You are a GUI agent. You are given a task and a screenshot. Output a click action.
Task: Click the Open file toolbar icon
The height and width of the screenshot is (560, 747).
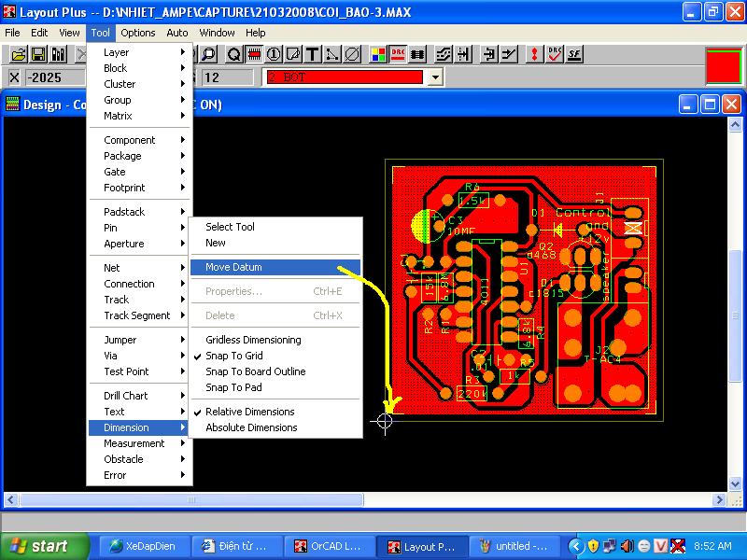(18, 54)
